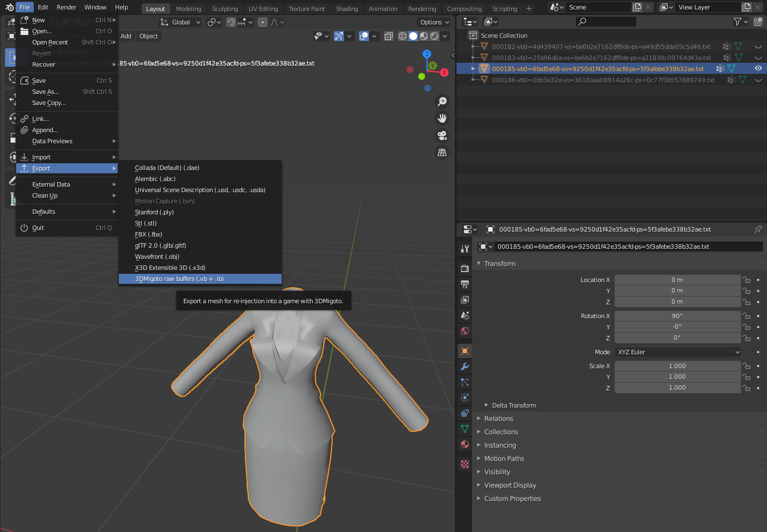Screen dimensions: 767x532
Task: Click the pan view hand icon
Action: click(442, 118)
